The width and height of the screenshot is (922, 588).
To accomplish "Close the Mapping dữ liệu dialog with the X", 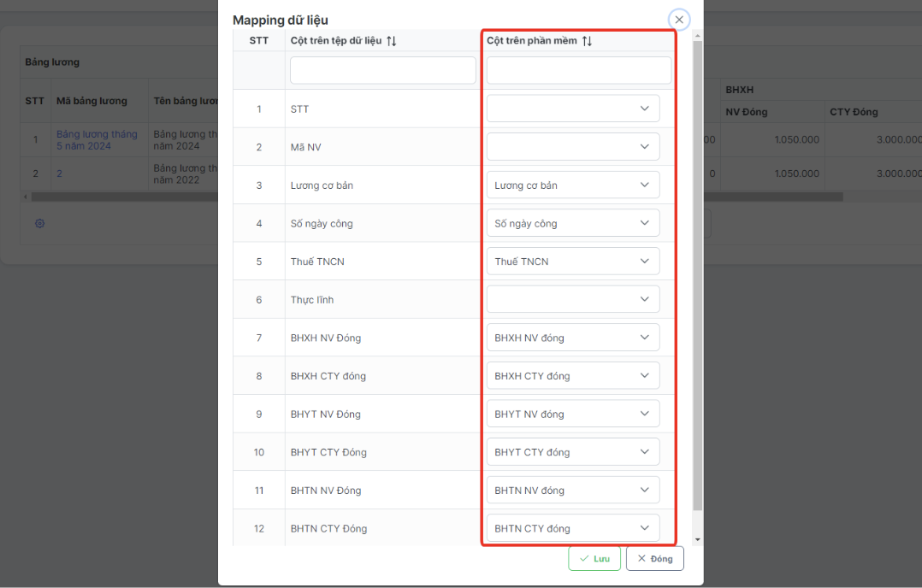I will tap(678, 19).
